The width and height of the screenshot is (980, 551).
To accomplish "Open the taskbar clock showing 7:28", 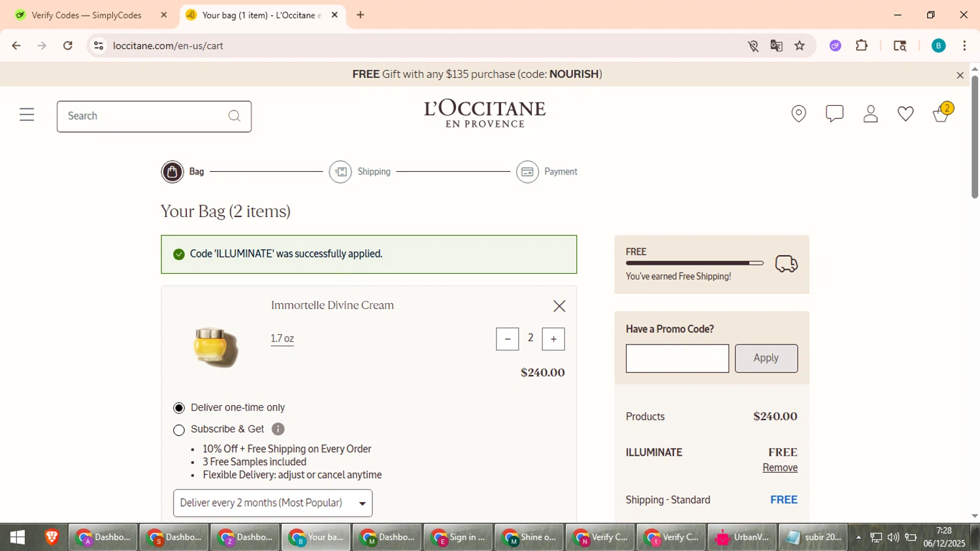I will (944, 537).
